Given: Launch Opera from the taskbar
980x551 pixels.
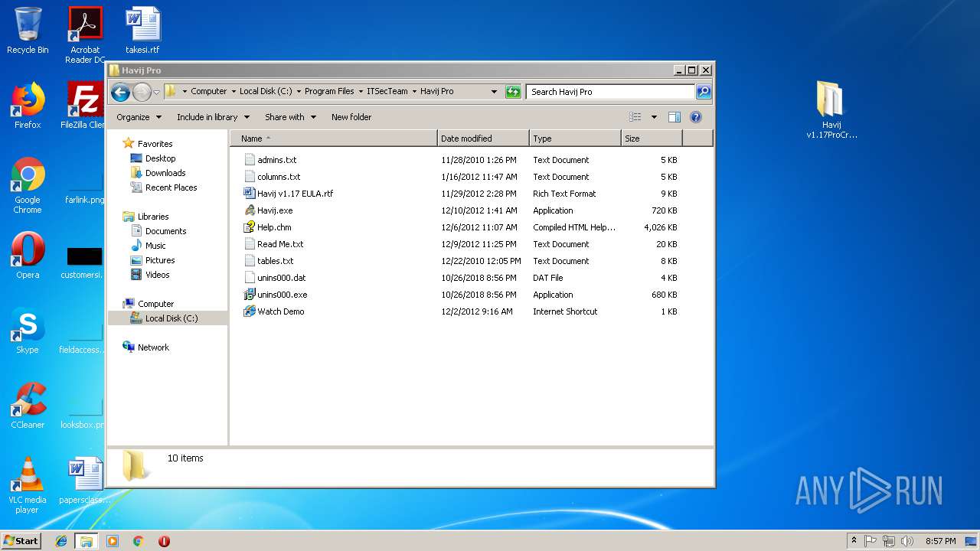Looking at the screenshot, I should tap(164, 541).
